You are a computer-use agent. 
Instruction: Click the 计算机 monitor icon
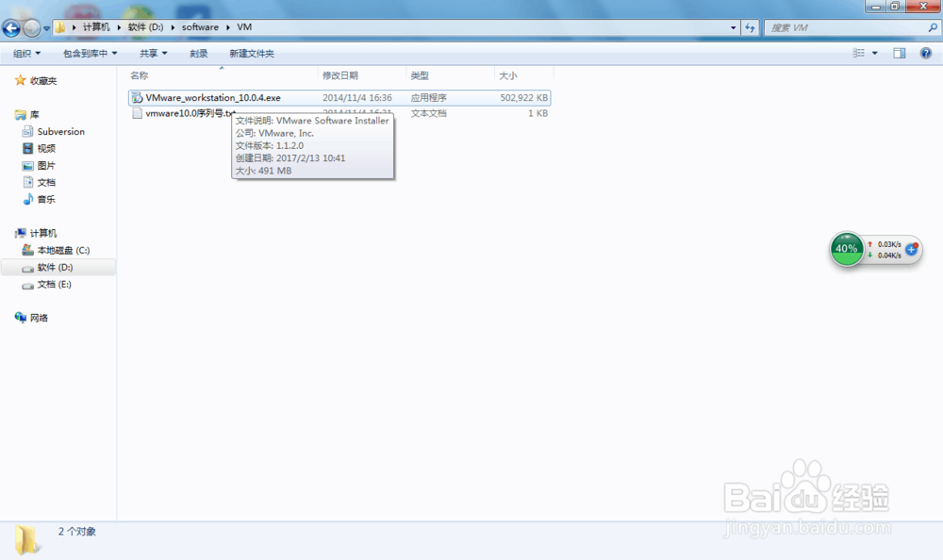[21, 233]
